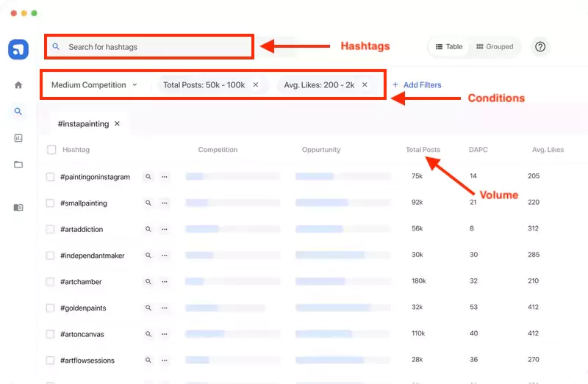Remove the Total Posts 50k - 100k filter

(255, 84)
